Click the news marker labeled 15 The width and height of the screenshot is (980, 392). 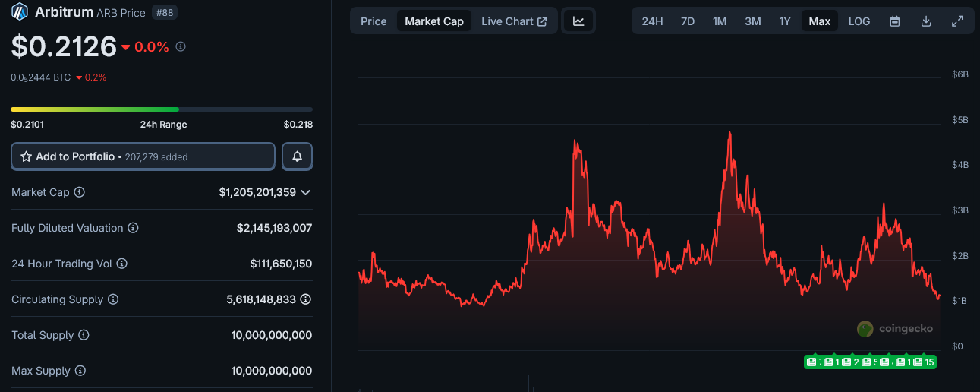coord(925,362)
